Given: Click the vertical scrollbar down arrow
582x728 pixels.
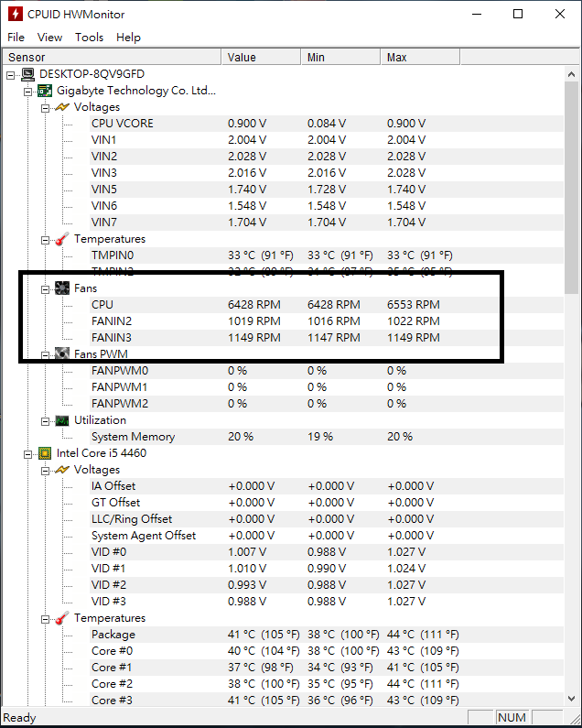Looking at the screenshot, I should [574, 701].
